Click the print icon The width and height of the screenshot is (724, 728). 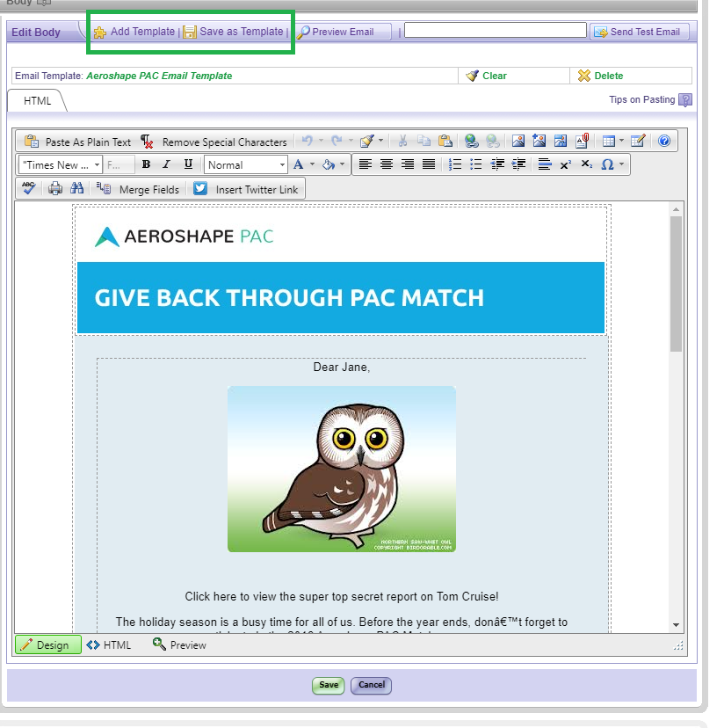[x=55, y=188]
